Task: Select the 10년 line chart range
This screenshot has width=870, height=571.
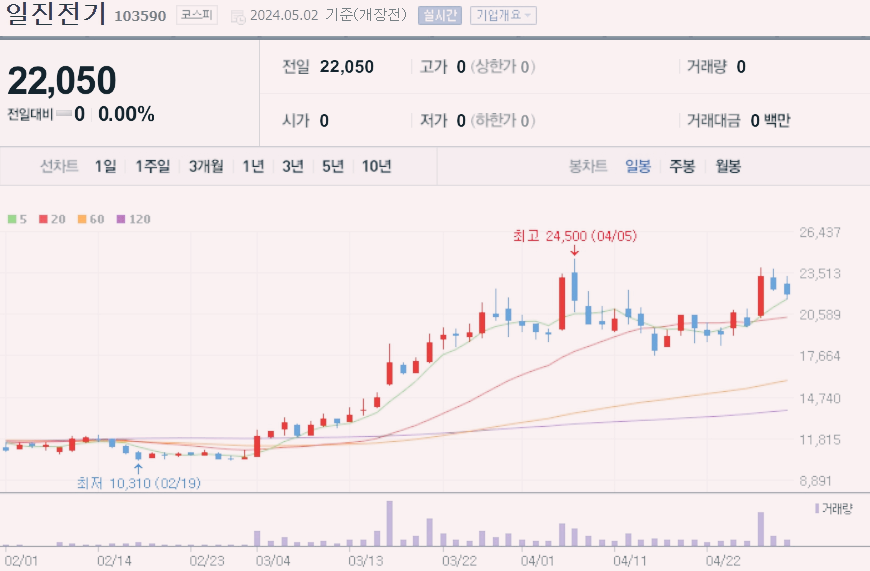Action: [377, 166]
